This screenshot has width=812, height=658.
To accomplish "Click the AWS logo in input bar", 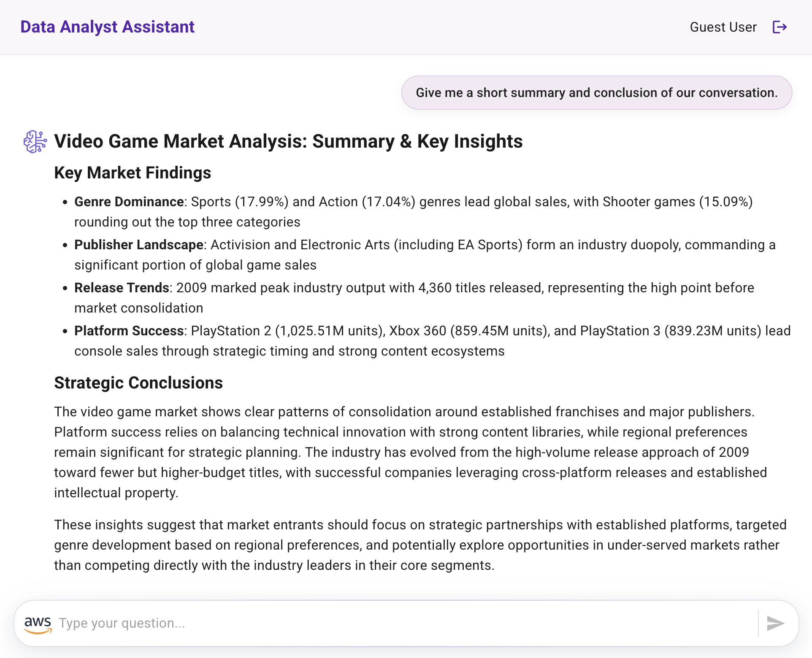I will click(x=38, y=624).
